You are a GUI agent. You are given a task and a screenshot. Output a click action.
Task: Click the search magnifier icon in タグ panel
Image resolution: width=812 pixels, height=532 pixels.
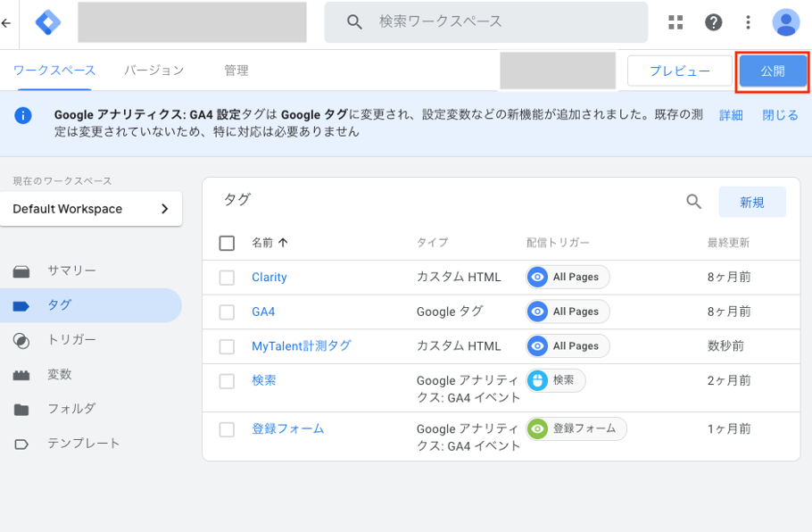693,202
